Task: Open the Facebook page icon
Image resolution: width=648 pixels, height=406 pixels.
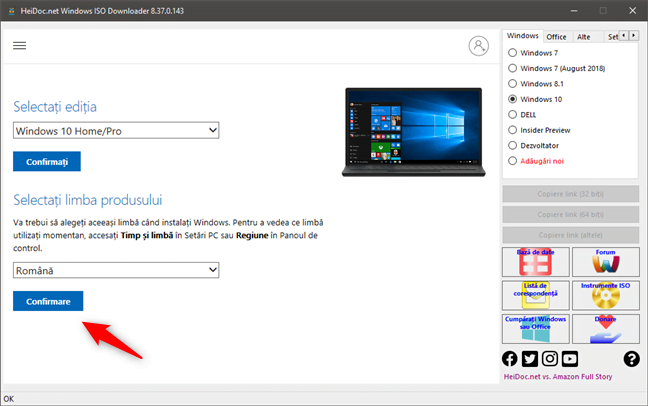Action: (x=510, y=359)
